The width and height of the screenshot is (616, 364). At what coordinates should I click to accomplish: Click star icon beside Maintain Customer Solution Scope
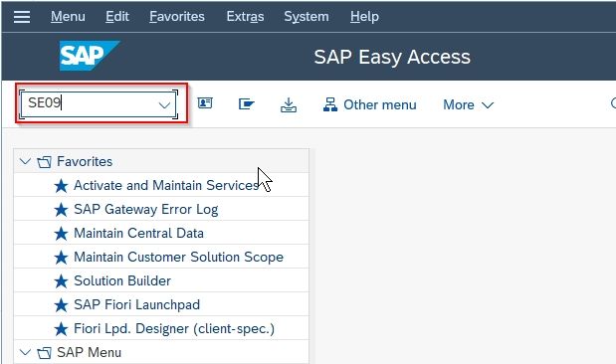pos(61,258)
